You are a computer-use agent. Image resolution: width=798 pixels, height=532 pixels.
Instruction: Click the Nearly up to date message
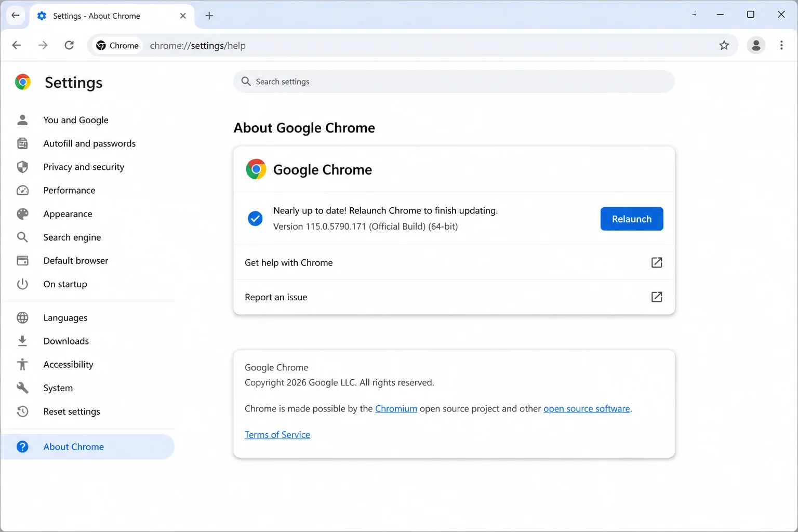pos(385,210)
